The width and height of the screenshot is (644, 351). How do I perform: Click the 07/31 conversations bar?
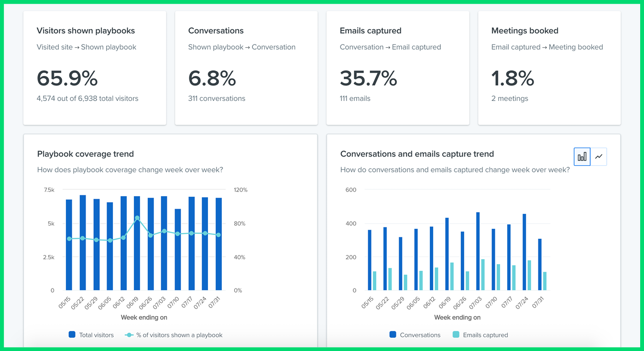(540, 265)
